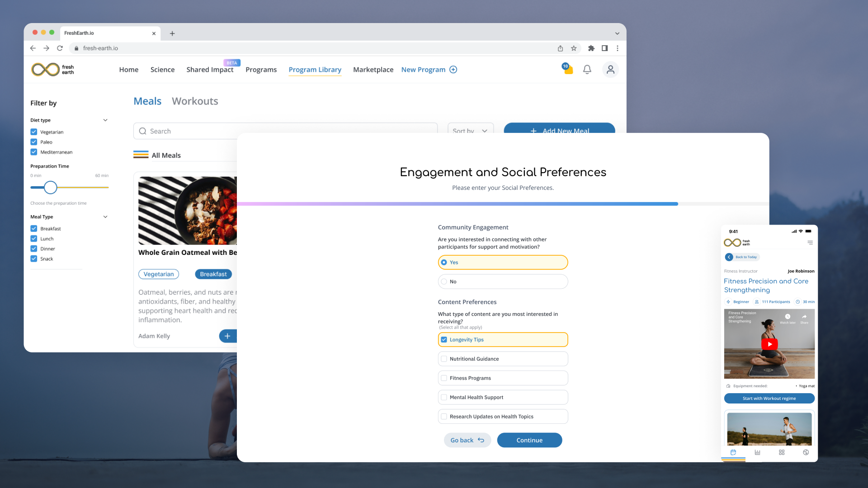This screenshot has height=488, width=868.
Task: Click the Continue button
Action: click(529, 440)
